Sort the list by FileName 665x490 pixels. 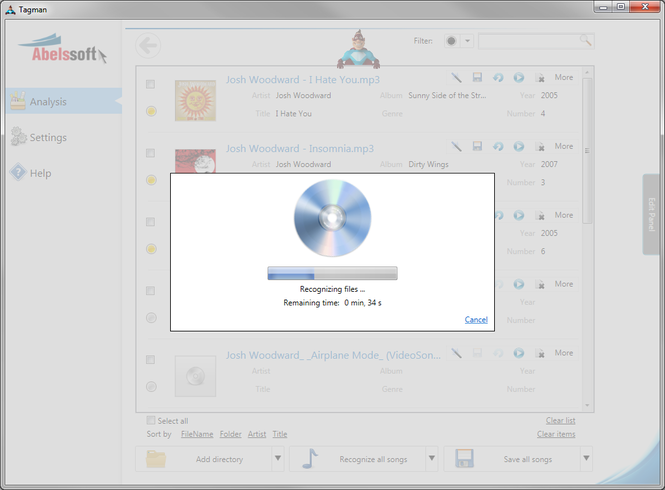[x=197, y=434]
